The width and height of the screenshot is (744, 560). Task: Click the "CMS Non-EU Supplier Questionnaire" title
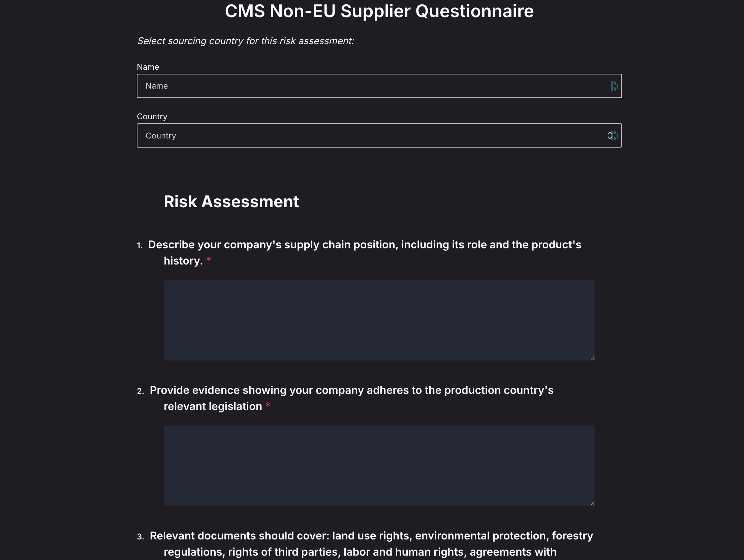click(x=379, y=11)
